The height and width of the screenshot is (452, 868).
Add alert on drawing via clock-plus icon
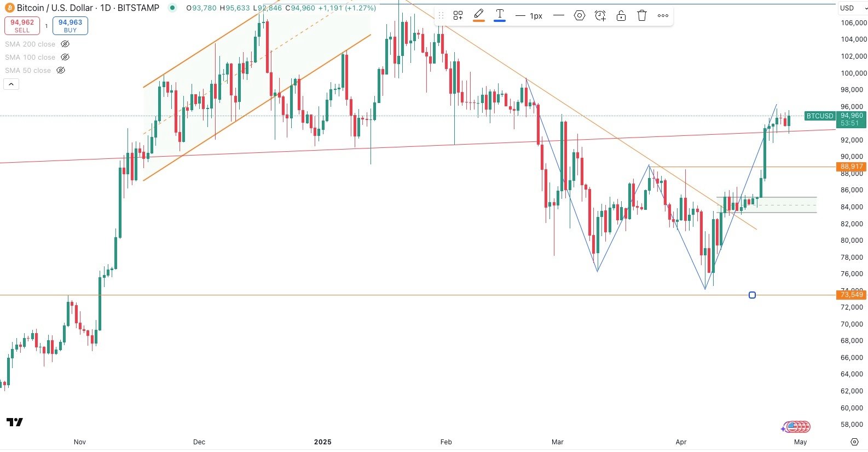600,15
